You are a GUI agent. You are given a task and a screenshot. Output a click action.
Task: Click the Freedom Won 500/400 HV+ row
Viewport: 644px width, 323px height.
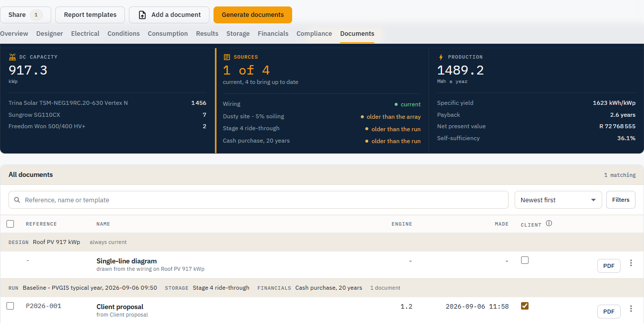pyautogui.click(x=107, y=126)
